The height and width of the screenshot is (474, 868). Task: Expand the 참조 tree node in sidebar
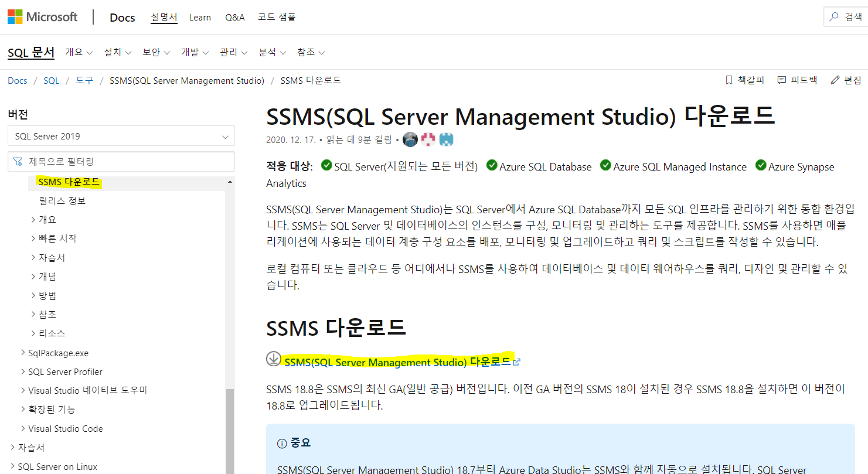pyautogui.click(x=33, y=314)
